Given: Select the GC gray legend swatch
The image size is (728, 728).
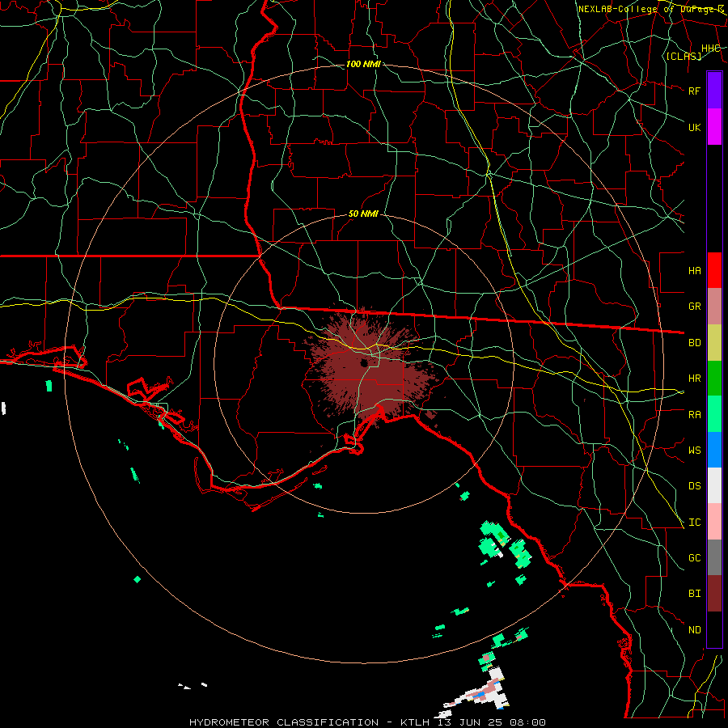Looking at the screenshot, I should pos(714,557).
